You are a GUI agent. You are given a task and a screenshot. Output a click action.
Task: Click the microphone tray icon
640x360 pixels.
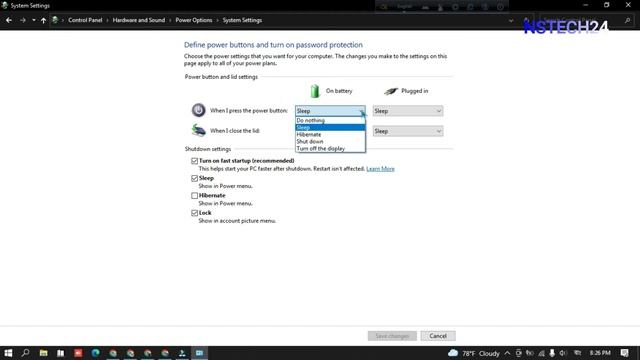pos(552,353)
